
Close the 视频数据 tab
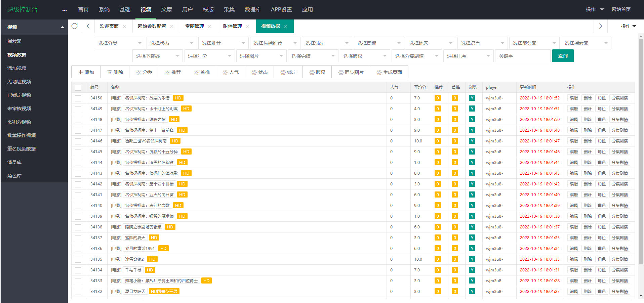tap(286, 26)
